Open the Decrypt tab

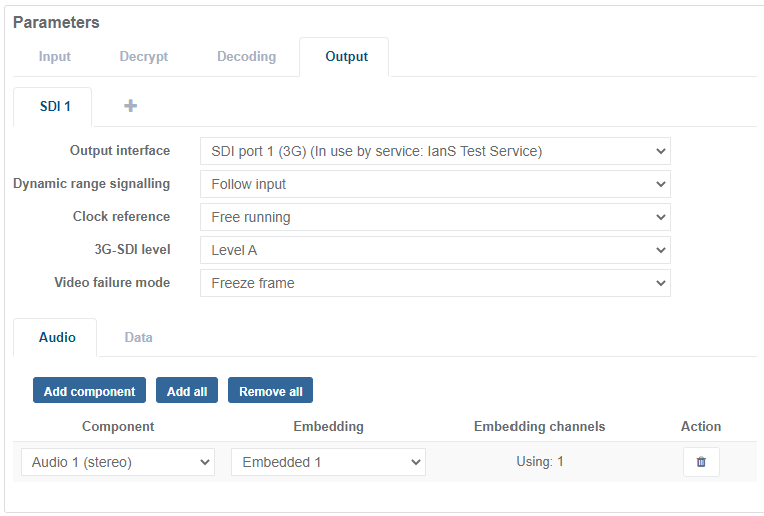[144, 57]
